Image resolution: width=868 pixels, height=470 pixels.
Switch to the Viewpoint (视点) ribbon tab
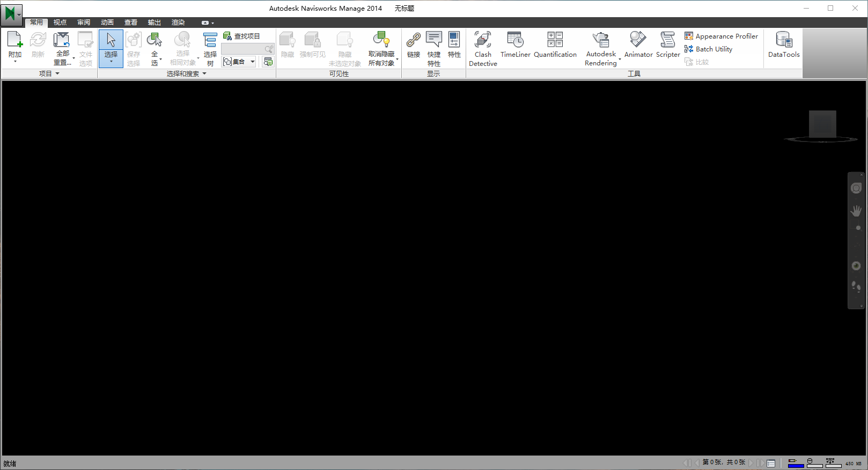pos(60,23)
